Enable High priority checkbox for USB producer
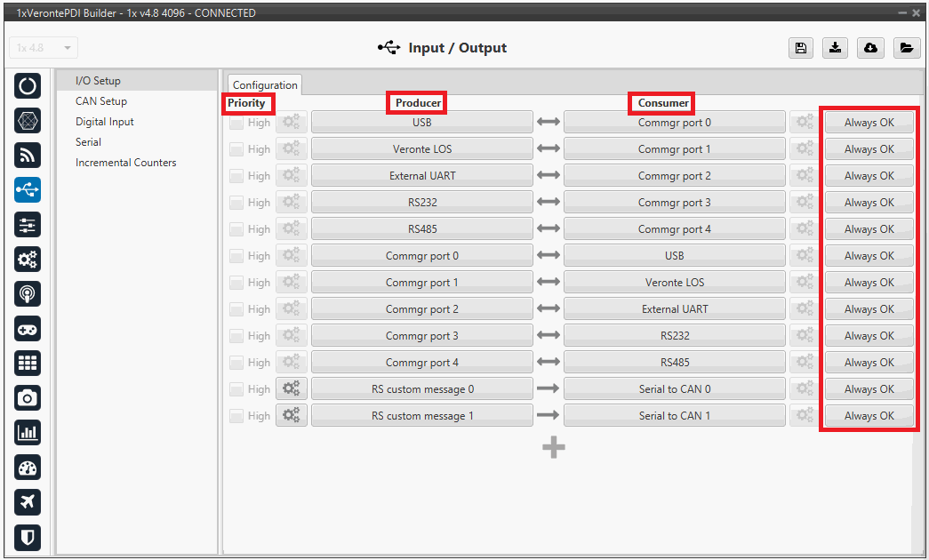 (x=236, y=124)
